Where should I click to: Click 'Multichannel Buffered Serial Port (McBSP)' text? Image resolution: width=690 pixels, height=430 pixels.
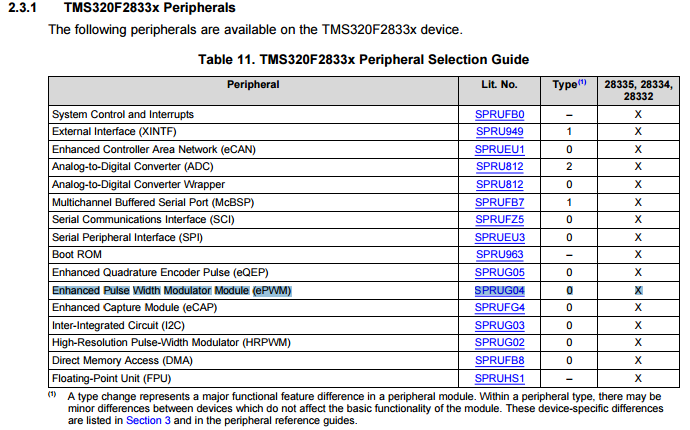pos(153,202)
